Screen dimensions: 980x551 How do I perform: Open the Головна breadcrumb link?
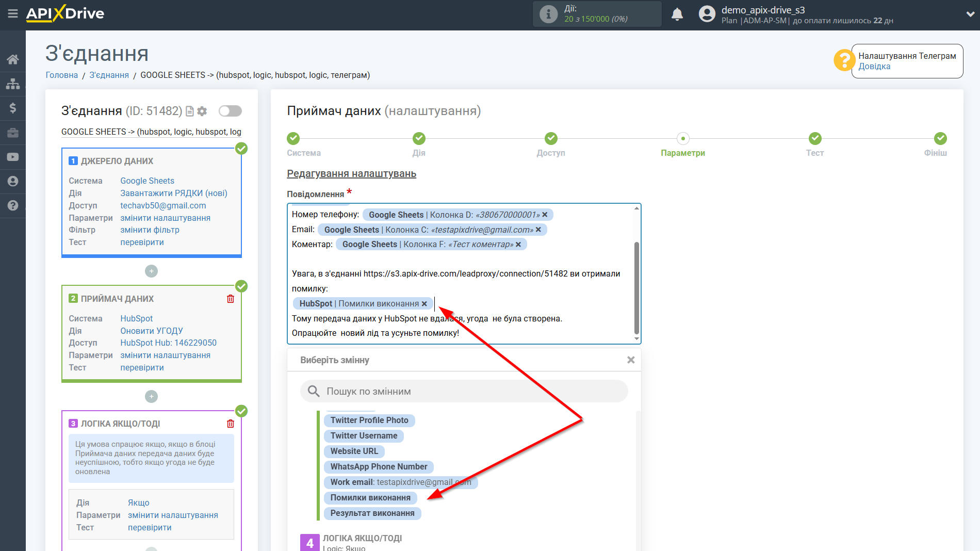(62, 75)
